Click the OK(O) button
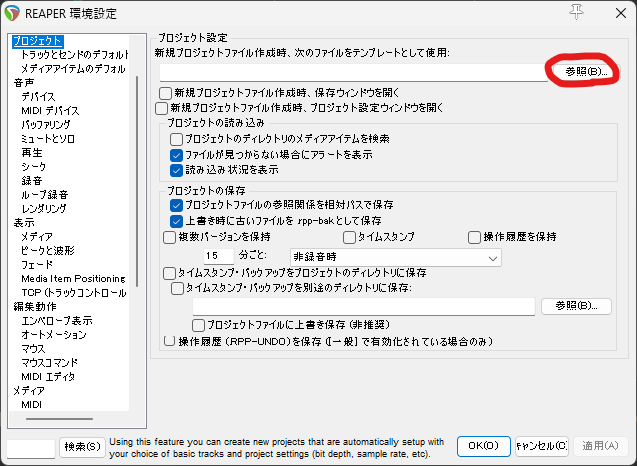This screenshot has height=466, width=637. tap(483, 446)
